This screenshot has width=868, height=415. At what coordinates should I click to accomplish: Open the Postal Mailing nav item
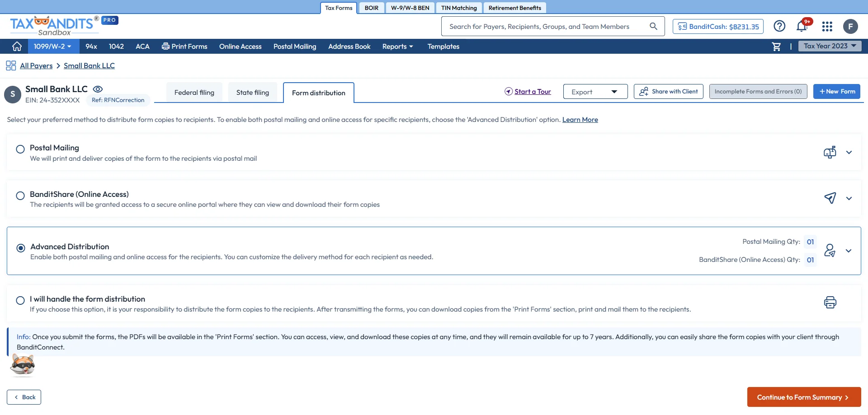coord(295,47)
